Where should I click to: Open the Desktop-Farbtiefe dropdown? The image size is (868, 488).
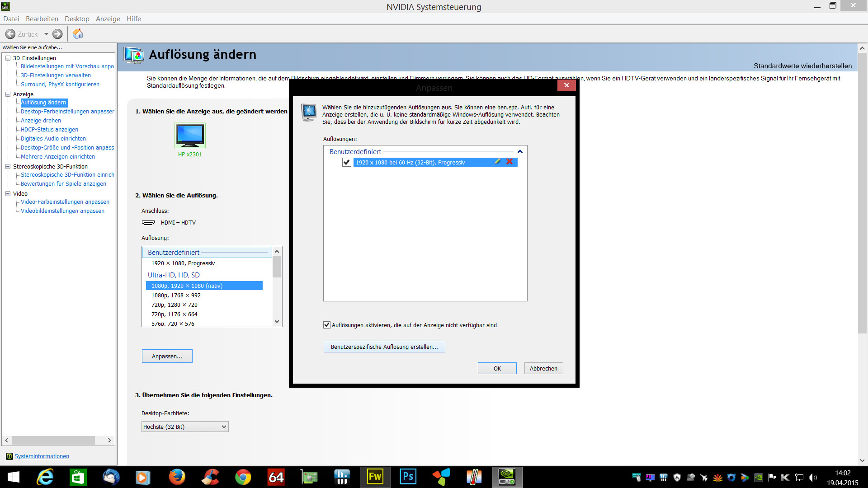185,427
